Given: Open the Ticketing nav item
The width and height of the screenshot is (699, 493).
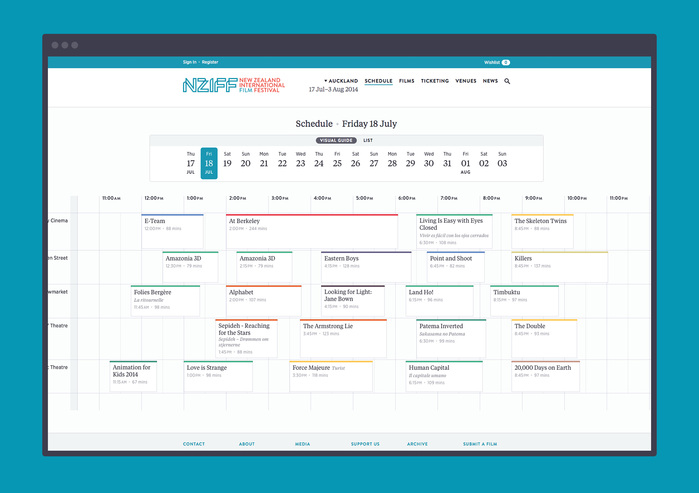Looking at the screenshot, I should [435, 81].
